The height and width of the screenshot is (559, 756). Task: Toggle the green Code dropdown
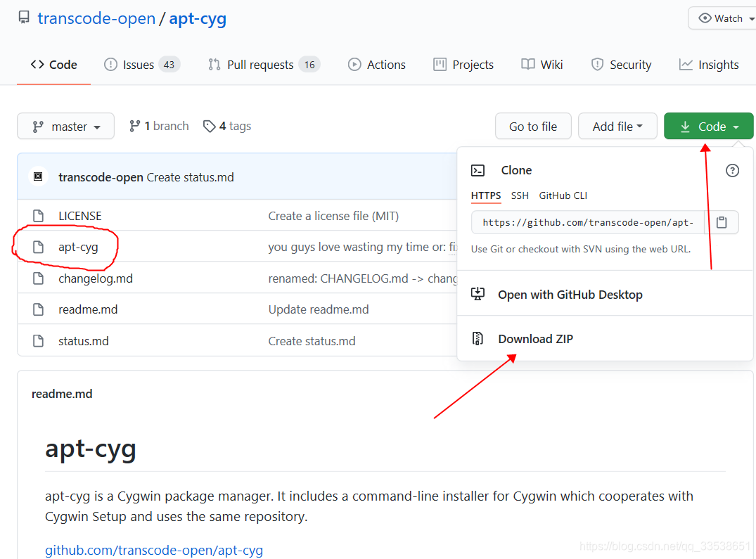click(x=708, y=127)
